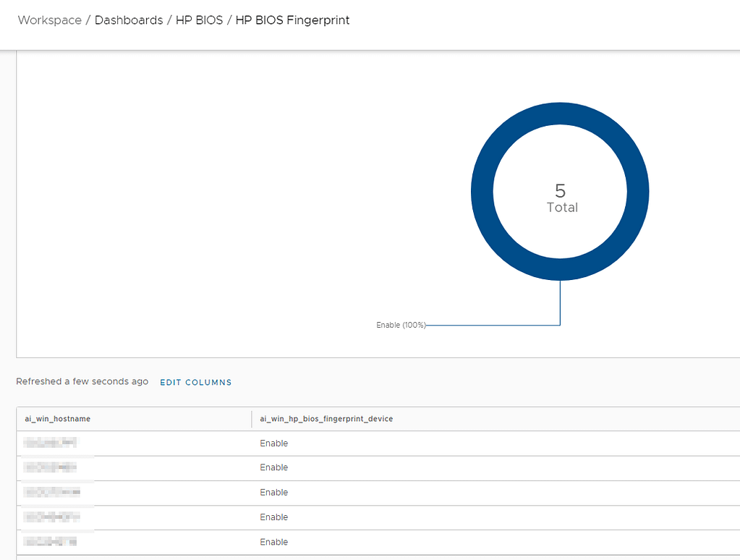This screenshot has height=560, width=740.
Task: Open the Workspace breadcrumb link
Action: point(50,20)
